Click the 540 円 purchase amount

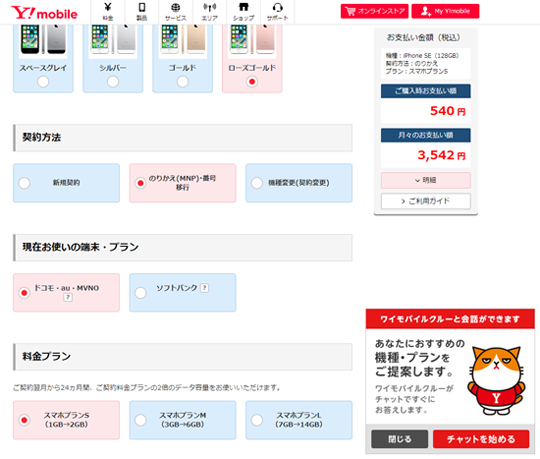[448, 111]
